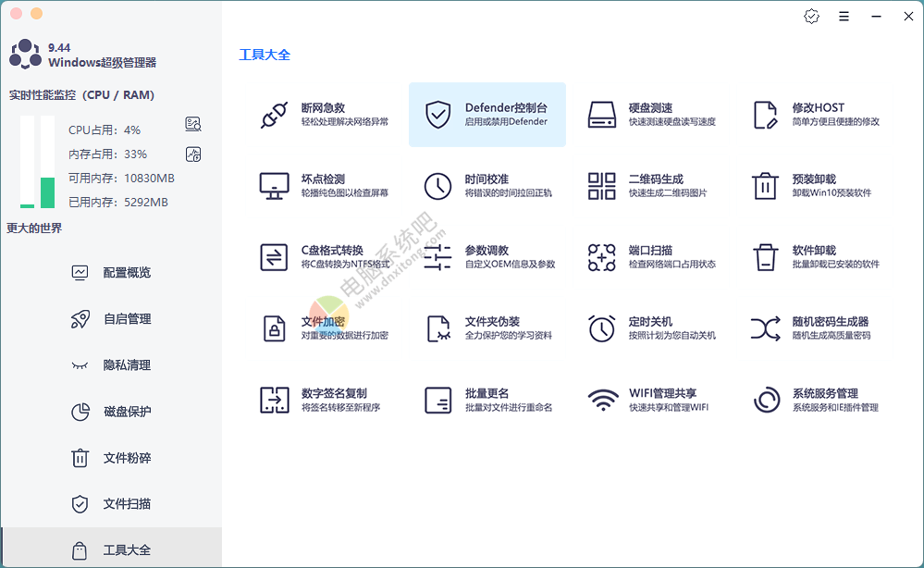This screenshot has height=568, width=924.
Task: Click the 坏点检测 monitor icon
Action: pos(275,186)
